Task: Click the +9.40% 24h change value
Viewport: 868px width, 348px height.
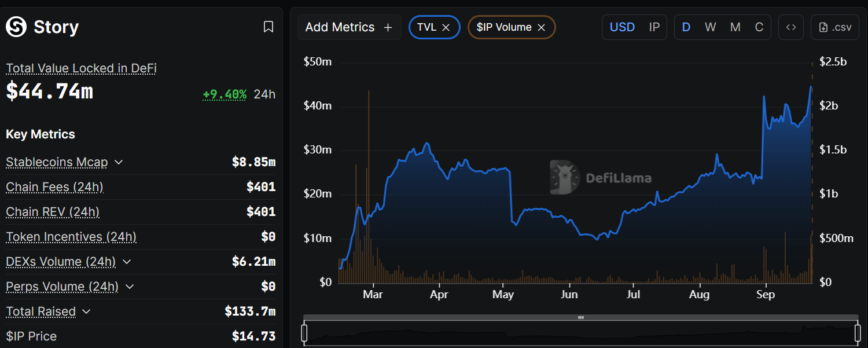Action: pos(225,94)
